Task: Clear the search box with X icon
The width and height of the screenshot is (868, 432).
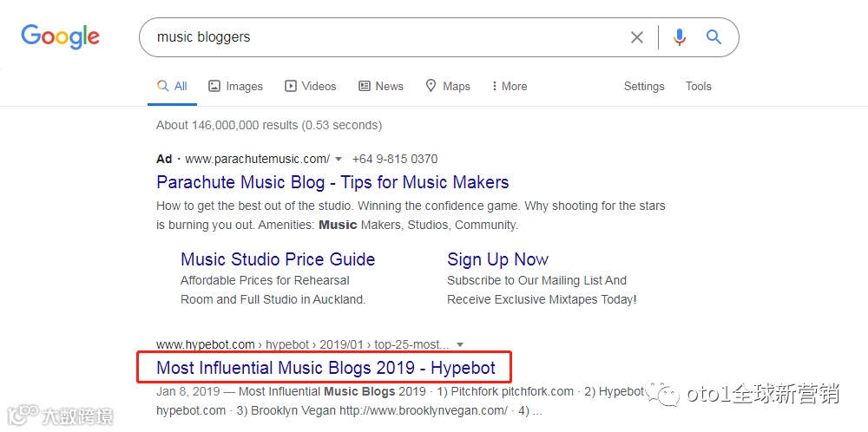Action: 637,37
